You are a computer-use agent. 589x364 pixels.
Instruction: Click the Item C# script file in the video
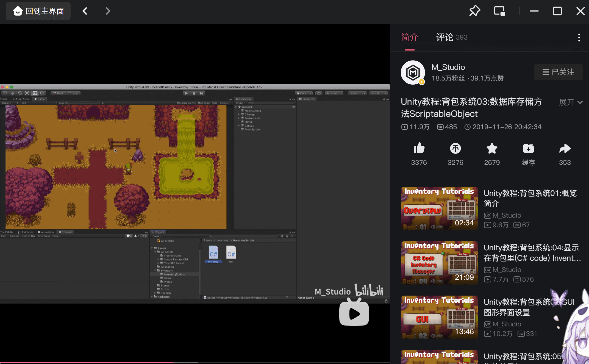231,254
